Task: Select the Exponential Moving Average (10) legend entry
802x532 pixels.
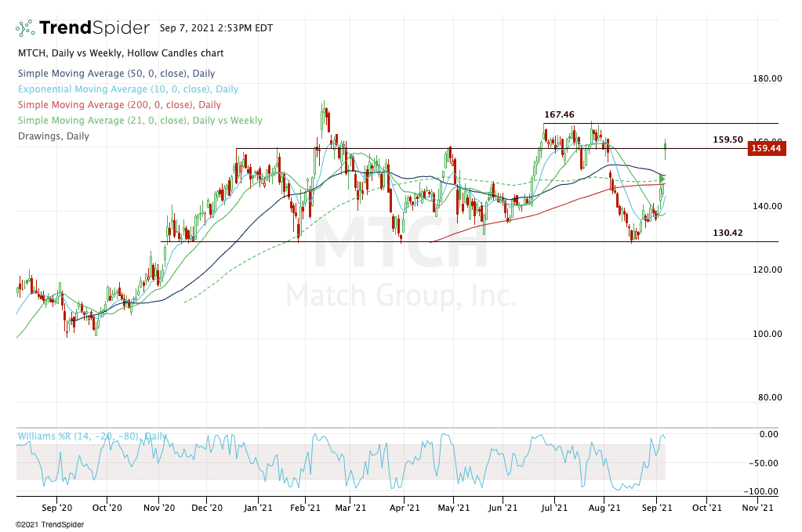Action: (129, 89)
